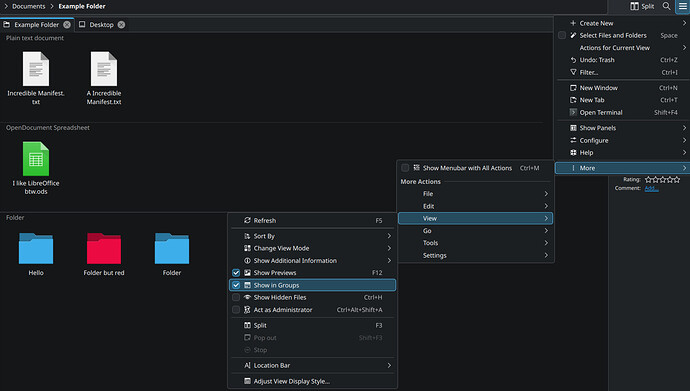Select the Hello folder icon

coord(36,248)
